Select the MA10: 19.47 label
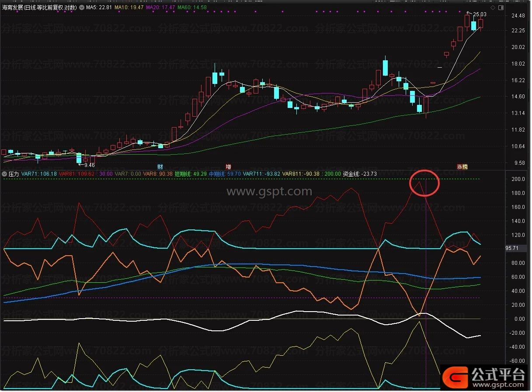Viewport: 532px width, 392px height. (130, 7)
